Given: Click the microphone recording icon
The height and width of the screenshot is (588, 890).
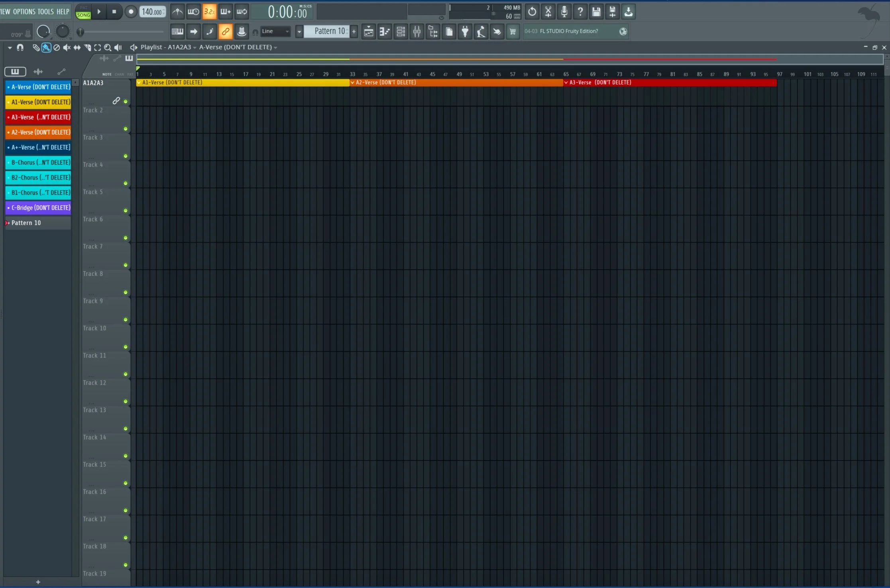Looking at the screenshot, I should (x=564, y=12).
